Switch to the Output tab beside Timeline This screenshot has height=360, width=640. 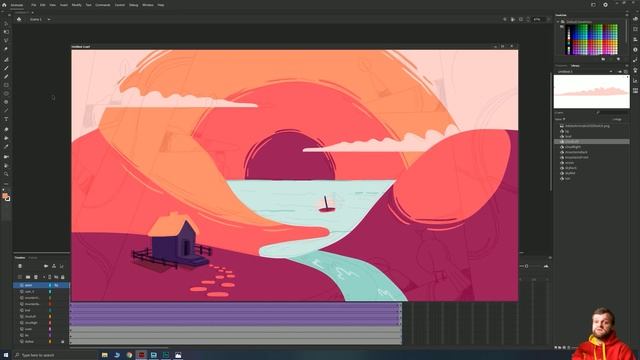33,258
